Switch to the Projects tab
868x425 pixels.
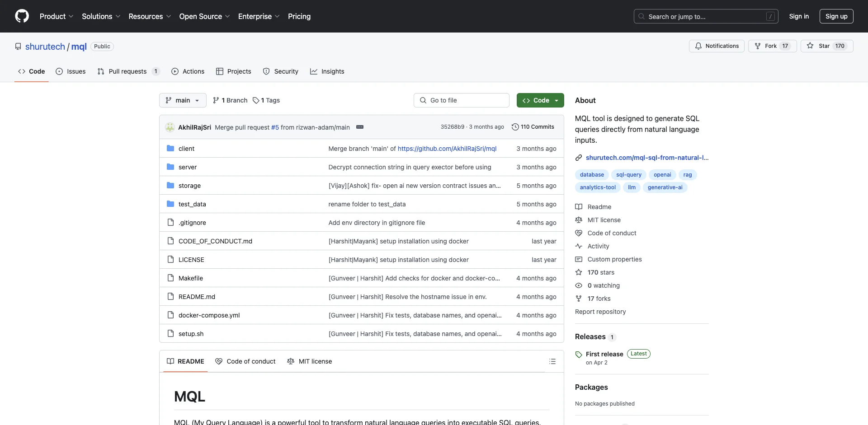pos(234,71)
